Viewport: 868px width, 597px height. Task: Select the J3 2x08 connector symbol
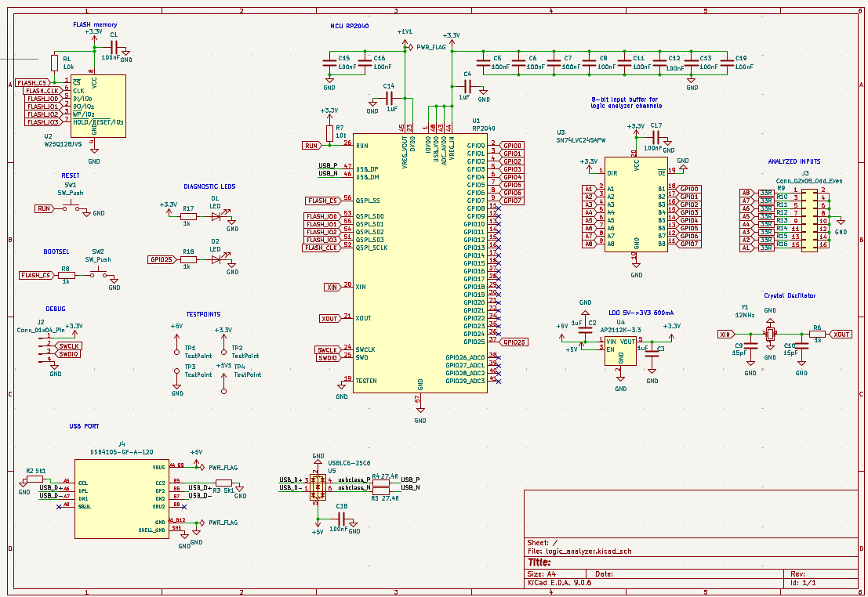pyautogui.click(x=808, y=220)
